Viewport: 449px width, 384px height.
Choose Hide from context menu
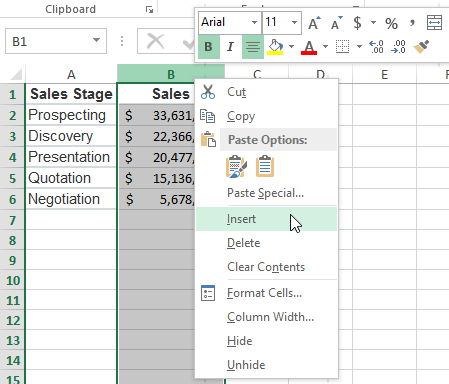[266, 341]
